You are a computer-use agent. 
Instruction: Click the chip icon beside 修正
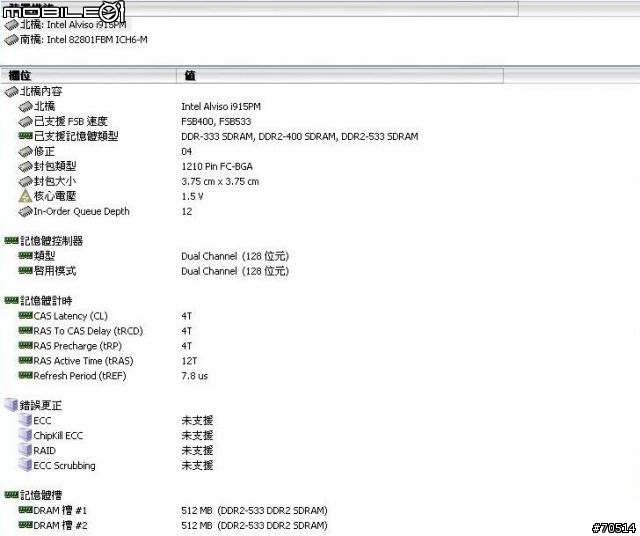click(25, 151)
